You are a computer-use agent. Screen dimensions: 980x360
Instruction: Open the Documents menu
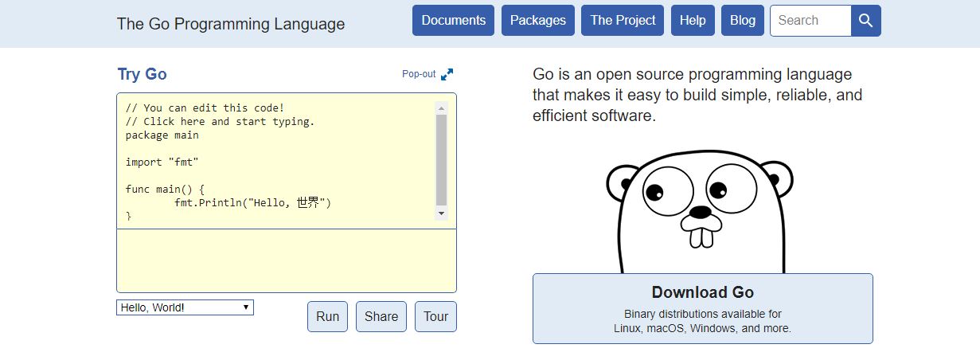click(x=453, y=21)
